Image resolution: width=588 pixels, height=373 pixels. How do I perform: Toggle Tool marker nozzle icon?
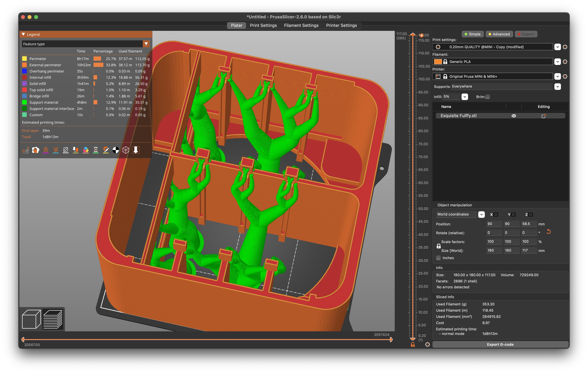(x=136, y=150)
